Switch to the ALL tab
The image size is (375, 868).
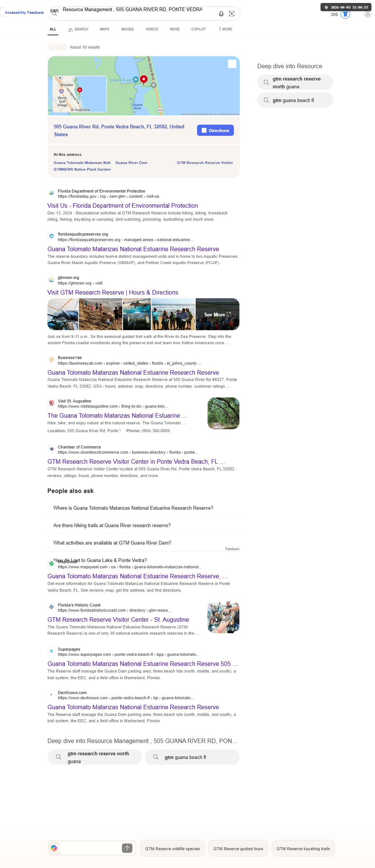tap(53, 29)
